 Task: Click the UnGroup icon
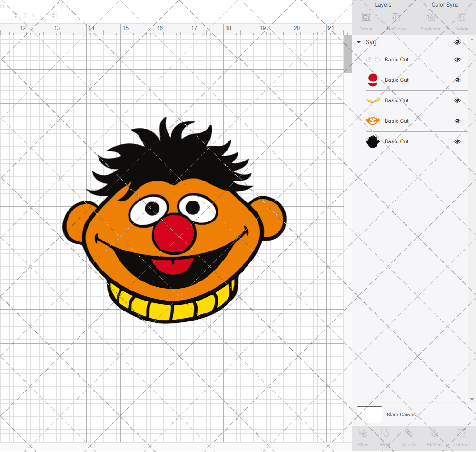tap(396, 18)
